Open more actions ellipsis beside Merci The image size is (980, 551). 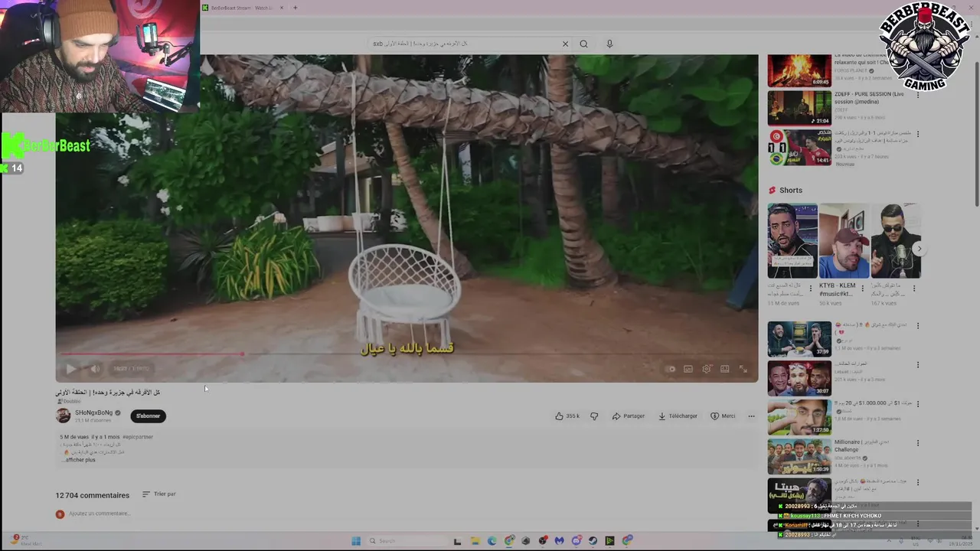click(x=751, y=416)
